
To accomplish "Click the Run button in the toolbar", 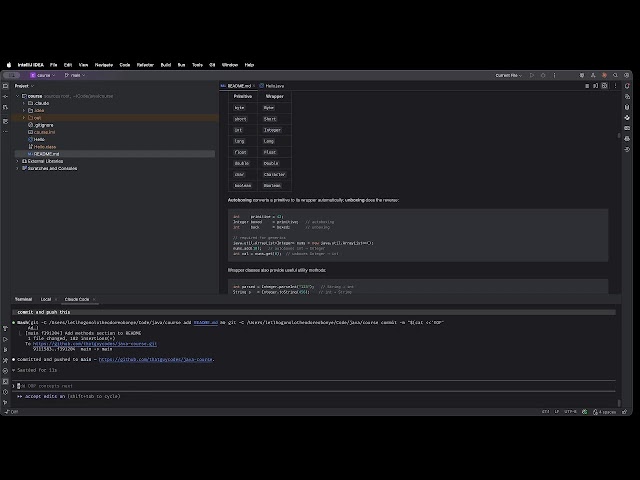I will [x=531, y=75].
